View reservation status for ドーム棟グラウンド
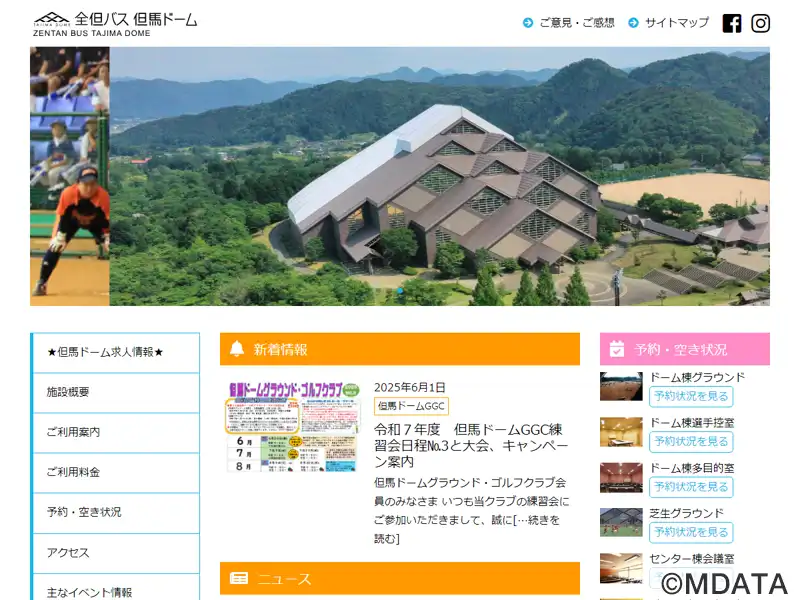Screen dimensions: 800x600 (x=691, y=396)
